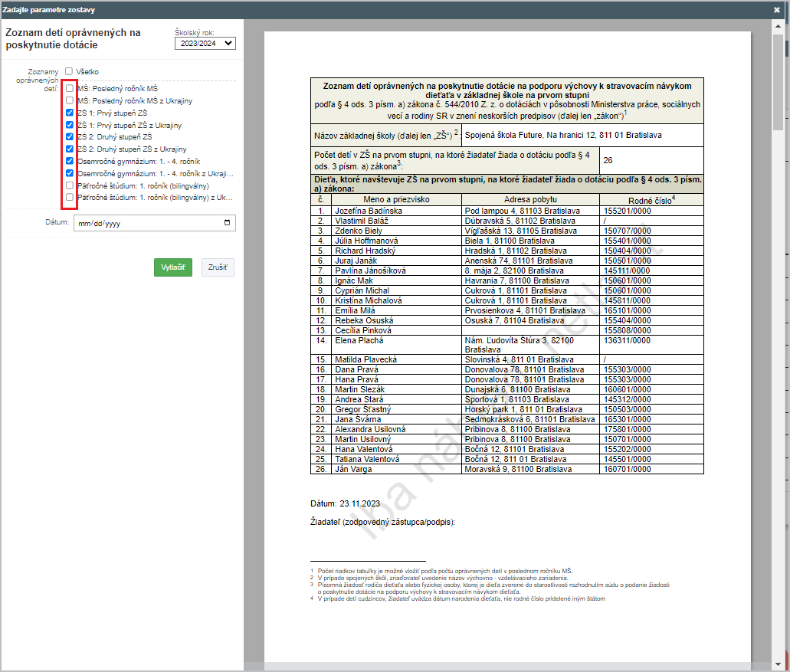Check MŠ: Posledný ročník MŠ z Ukrajiny

pos(70,100)
